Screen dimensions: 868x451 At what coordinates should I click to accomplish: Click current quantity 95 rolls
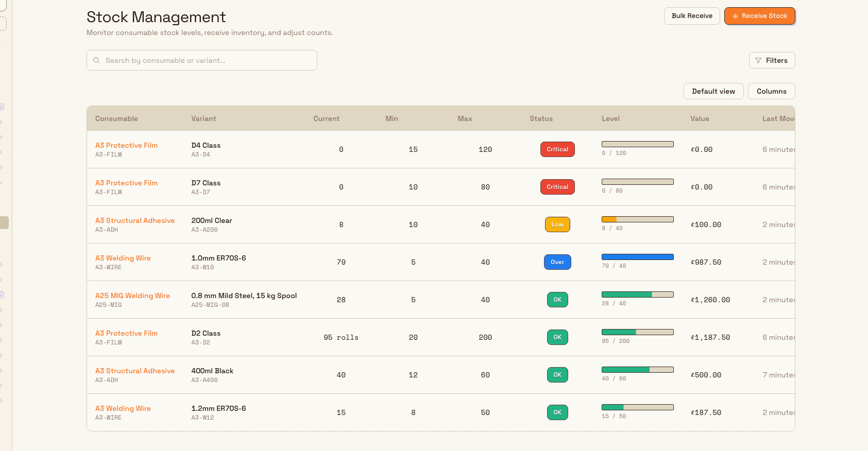341,337
